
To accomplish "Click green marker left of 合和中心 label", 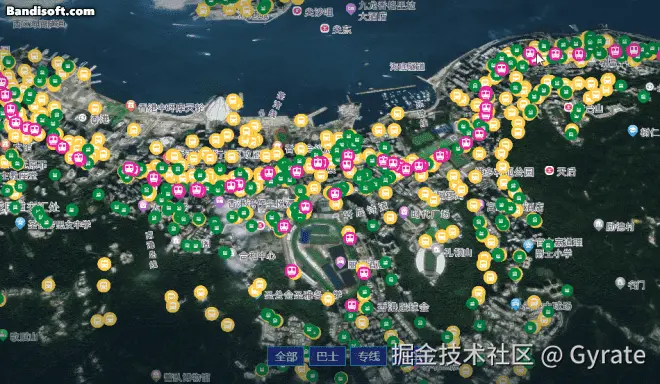I will (x=225, y=252).
